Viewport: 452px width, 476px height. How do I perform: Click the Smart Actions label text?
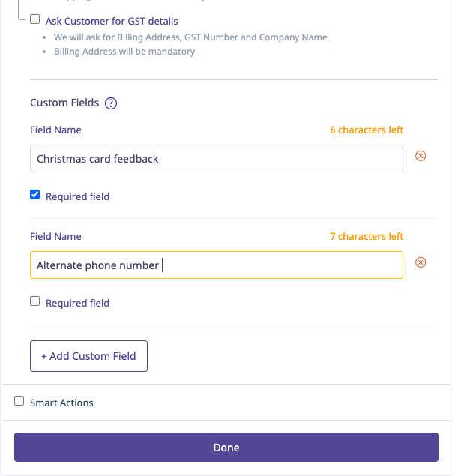pyautogui.click(x=61, y=403)
